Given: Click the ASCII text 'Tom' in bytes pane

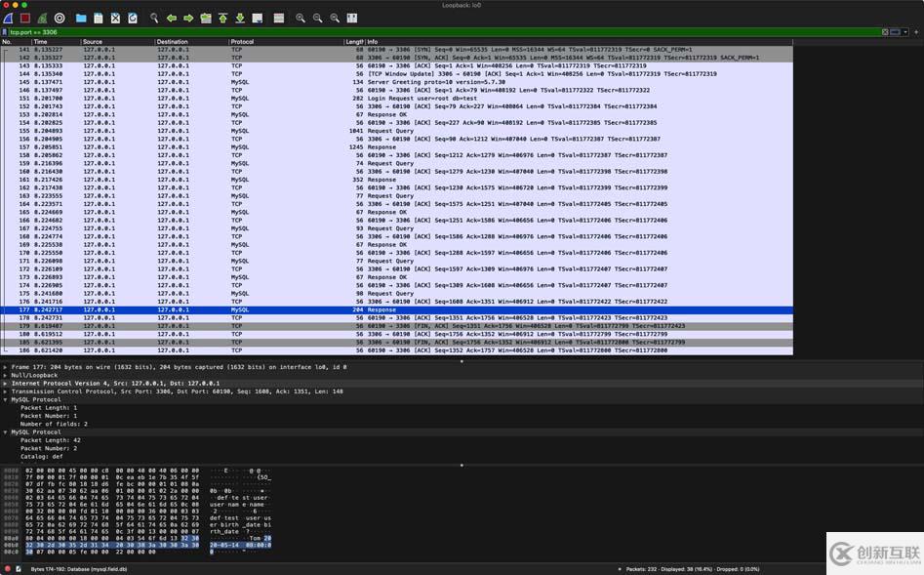Looking at the screenshot, I should point(256,539).
